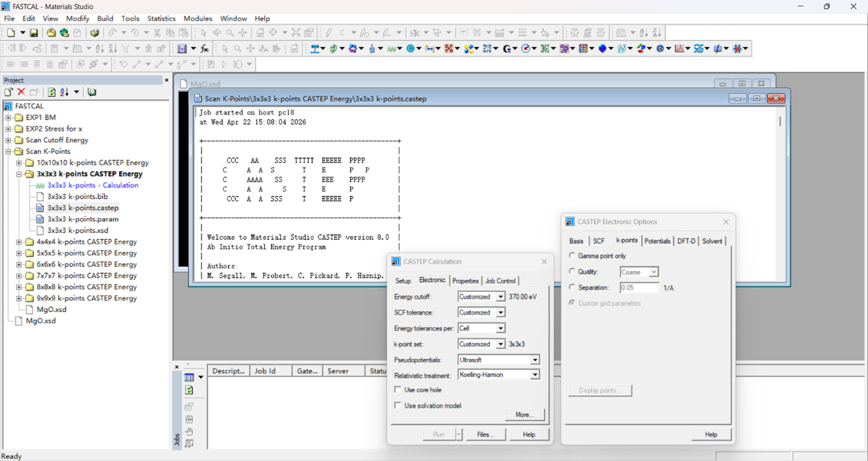Open the Scripting fx icon in toolbar

click(204, 49)
